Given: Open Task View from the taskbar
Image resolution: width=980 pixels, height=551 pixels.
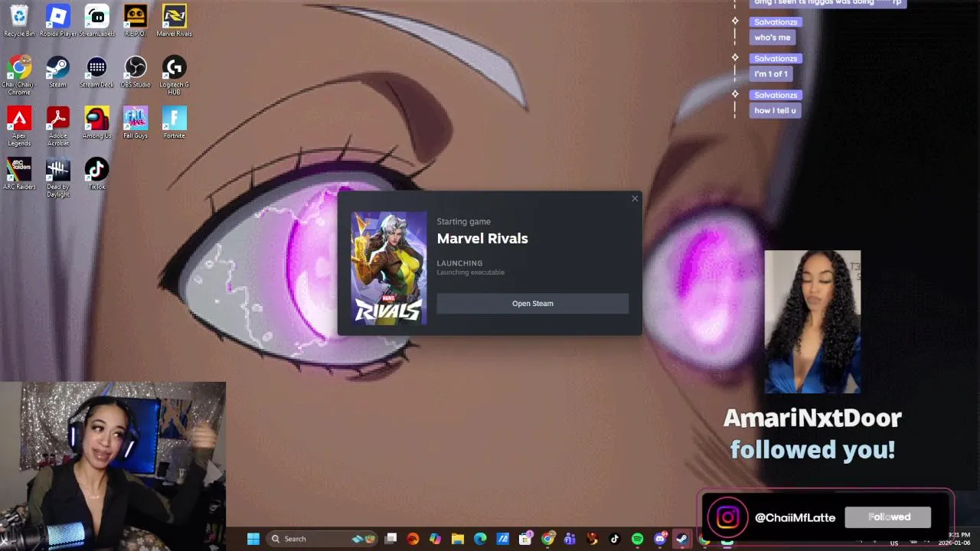Looking at the screenshot, I should point(390,539).
